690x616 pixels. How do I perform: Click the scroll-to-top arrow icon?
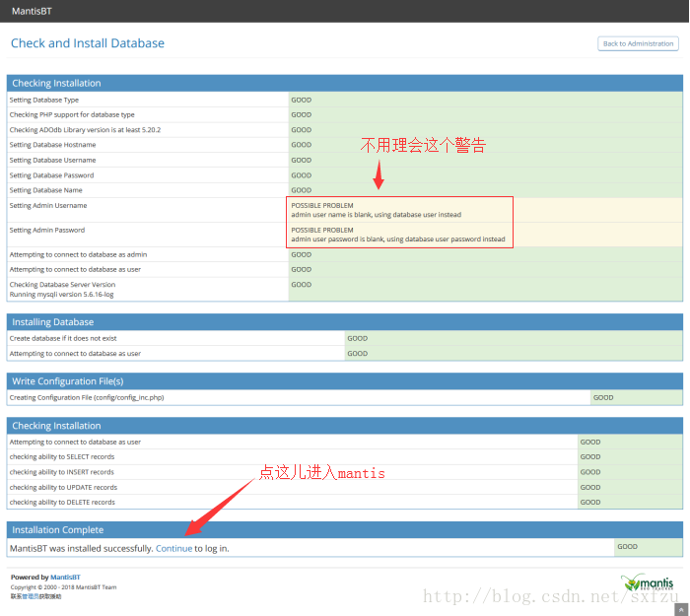[x=681, y=609]
